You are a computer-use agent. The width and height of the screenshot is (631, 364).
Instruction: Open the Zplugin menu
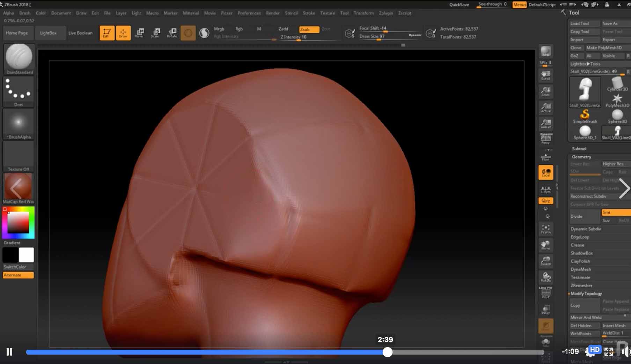(x=386, y=13)
